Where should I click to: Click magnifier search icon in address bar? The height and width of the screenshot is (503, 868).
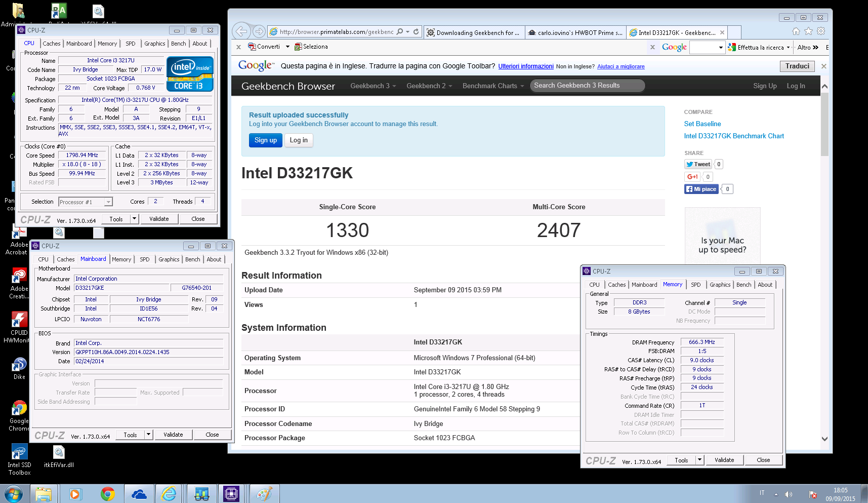(x=400, y=31)
